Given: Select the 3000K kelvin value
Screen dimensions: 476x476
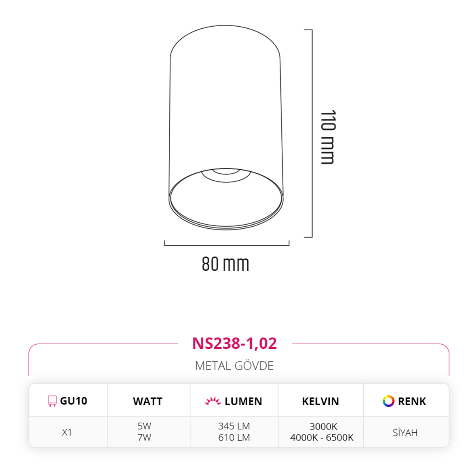Looking at the screenshot, I should click(323, 427).
